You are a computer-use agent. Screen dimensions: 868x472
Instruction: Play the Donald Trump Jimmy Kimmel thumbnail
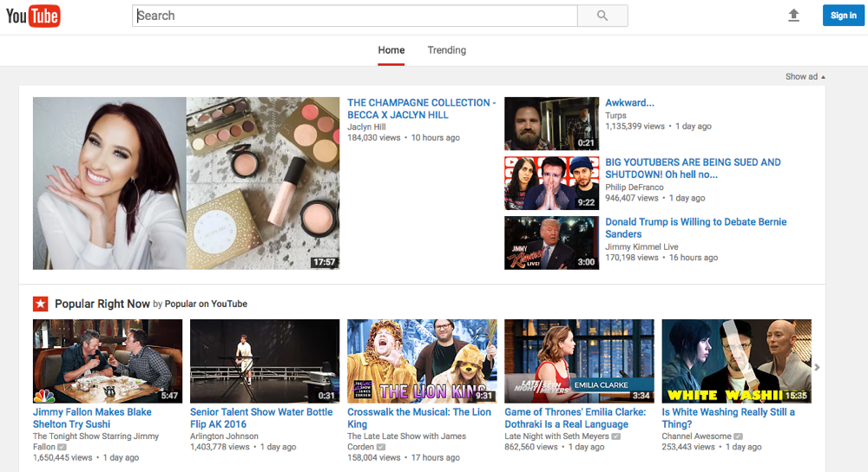point(551,243)
